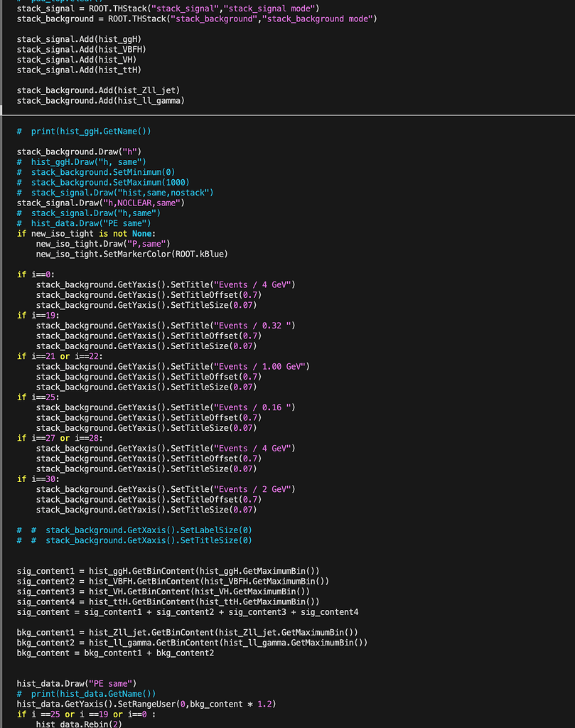Click stack_signal.Add(hist_ggH) statement

click(x=78, y=39)
